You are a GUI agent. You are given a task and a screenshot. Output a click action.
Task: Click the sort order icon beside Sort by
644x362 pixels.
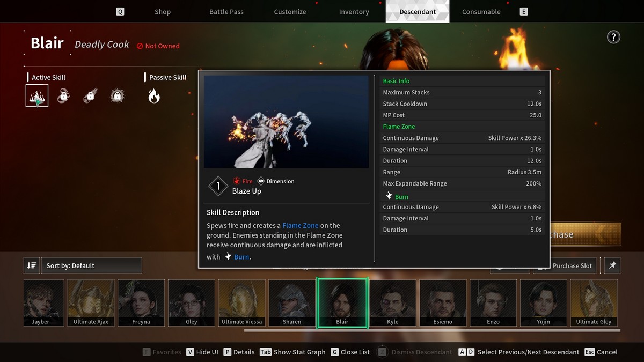(32, 265)
